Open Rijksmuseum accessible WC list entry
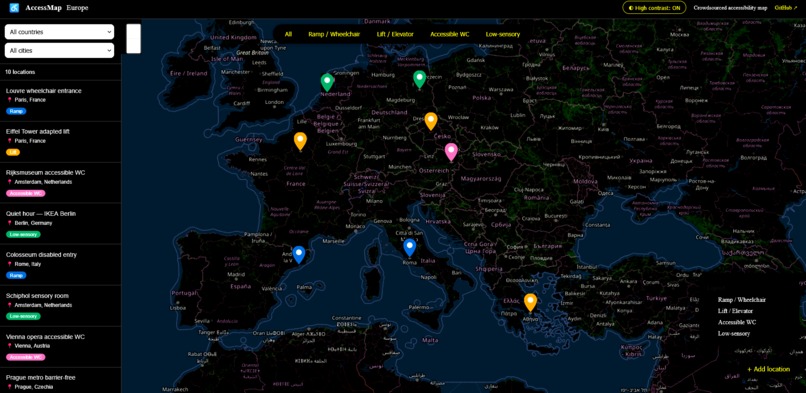This screenshot has width=806, height=393. point(61,183)
